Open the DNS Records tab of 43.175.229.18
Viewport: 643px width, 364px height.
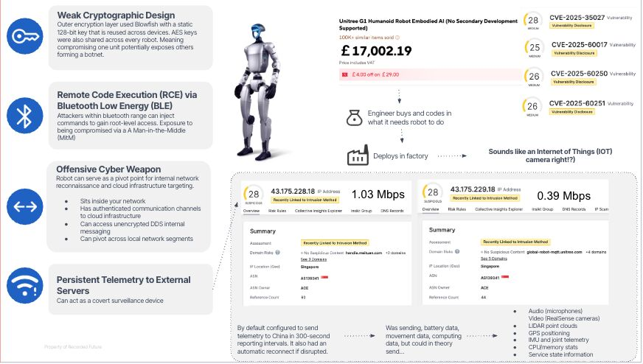574,209
